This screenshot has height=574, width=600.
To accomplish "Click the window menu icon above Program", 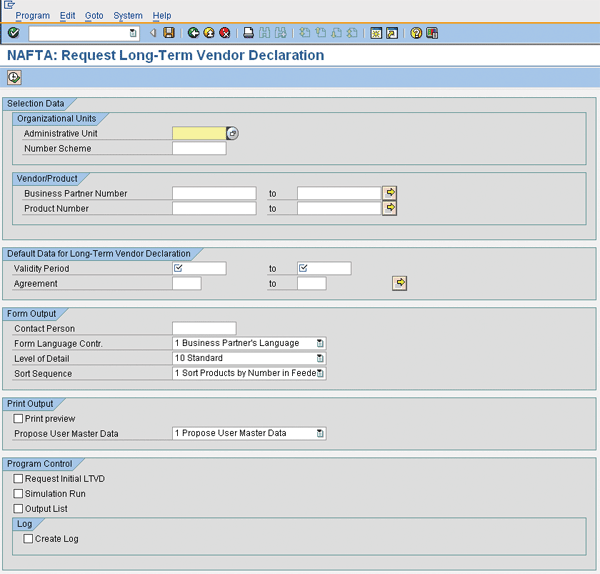I will [x=9, y=5].
